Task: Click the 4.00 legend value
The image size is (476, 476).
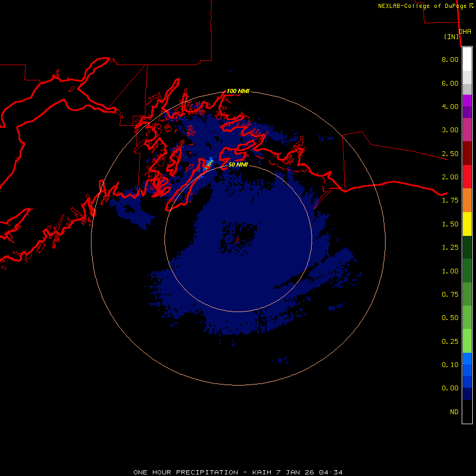Action: tap(450, 106)
